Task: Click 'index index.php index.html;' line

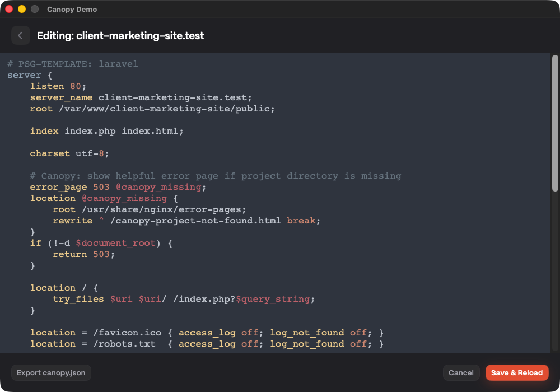Action: (x=107, y=131)
